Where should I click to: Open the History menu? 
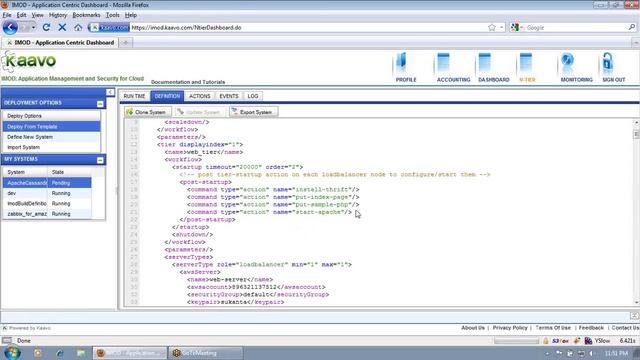(58, 15)
